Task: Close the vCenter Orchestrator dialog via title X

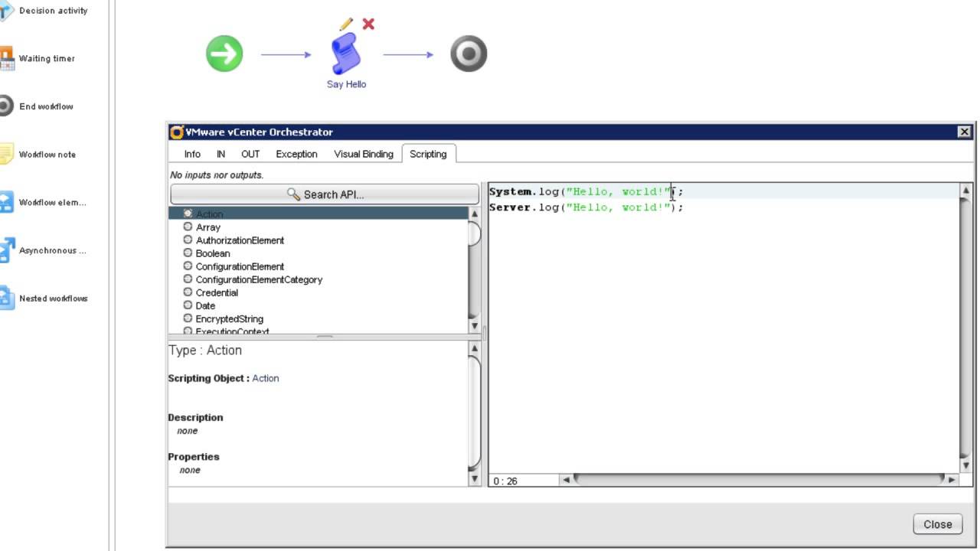Action: click(x=965, y=132)
